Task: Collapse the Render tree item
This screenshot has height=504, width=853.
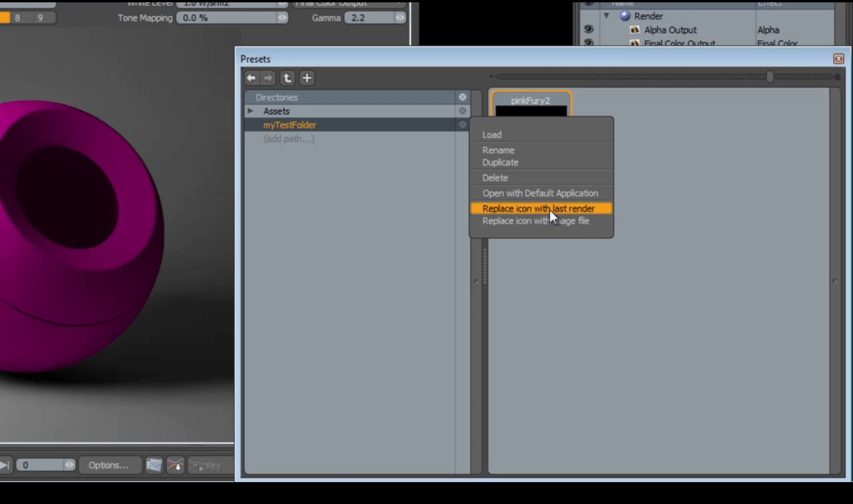Action: pyautogui.click(x=607, y=15)
